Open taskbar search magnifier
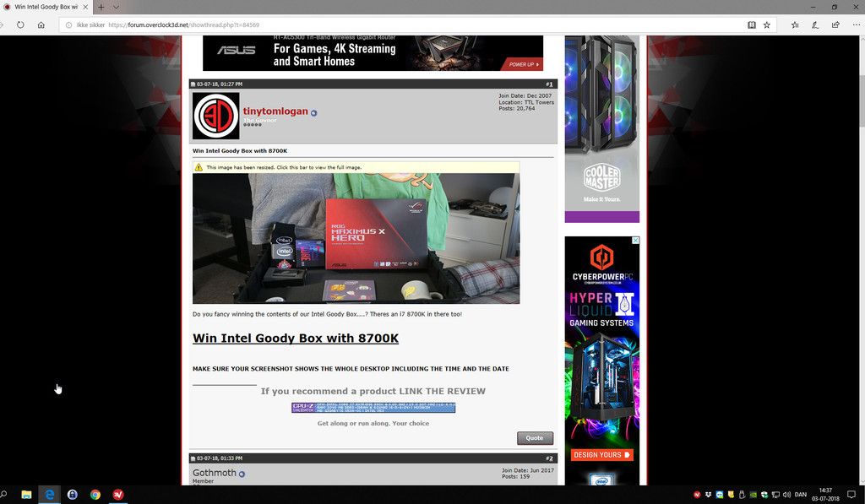The image size is (865, 504). coord(3,495)
